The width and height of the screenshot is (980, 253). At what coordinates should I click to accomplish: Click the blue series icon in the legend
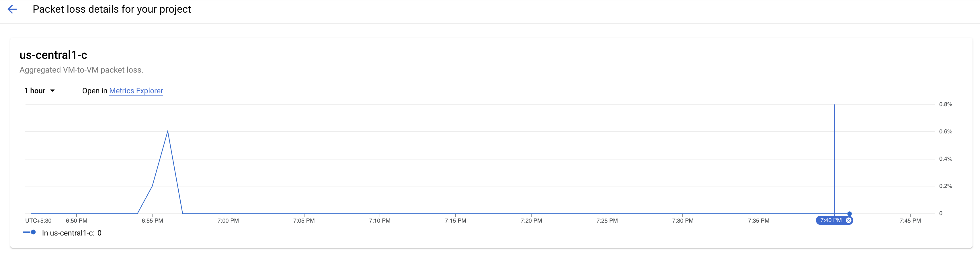(29, 232)
